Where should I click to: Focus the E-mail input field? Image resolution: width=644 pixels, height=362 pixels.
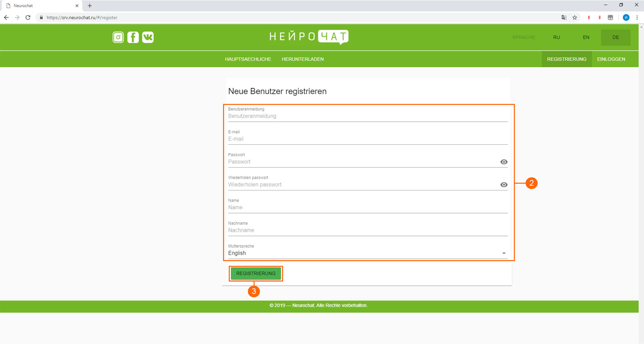[367, 139]
